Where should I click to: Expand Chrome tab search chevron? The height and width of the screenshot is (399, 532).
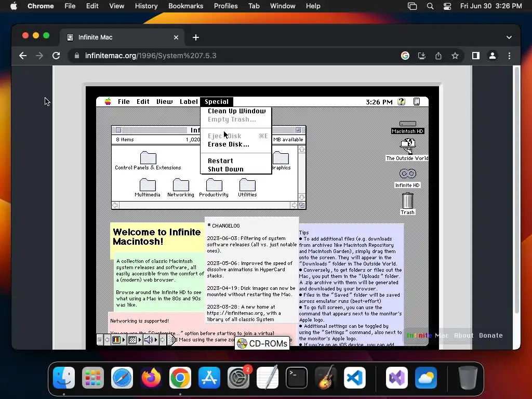[509, 37]
